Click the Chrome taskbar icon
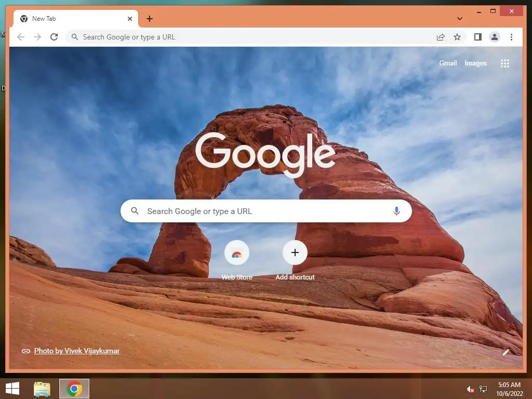Image resolution: width=532 pixels, height=399 pixels. coord(74,389)
